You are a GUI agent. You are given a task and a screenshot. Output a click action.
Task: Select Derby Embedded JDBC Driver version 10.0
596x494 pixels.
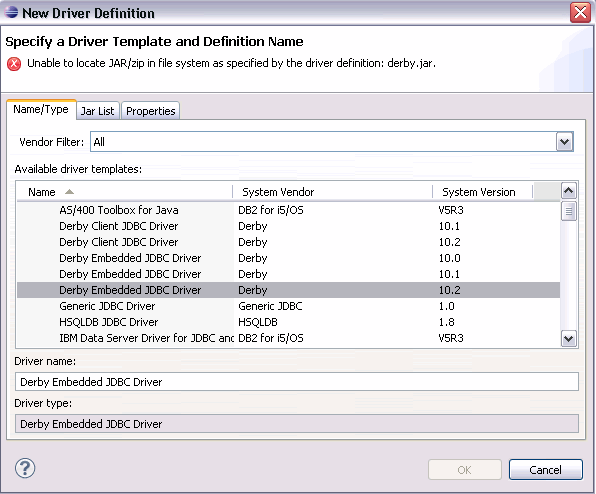(288, 258)
